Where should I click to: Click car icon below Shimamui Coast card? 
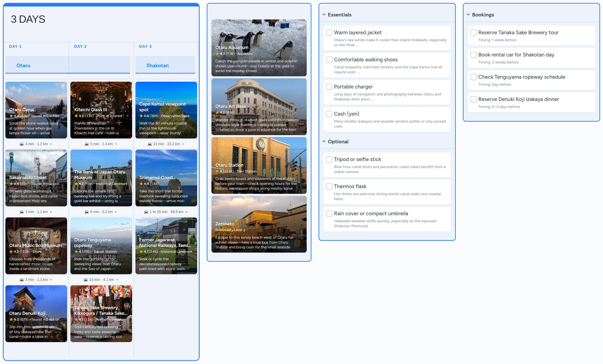[x=146, y=212]
